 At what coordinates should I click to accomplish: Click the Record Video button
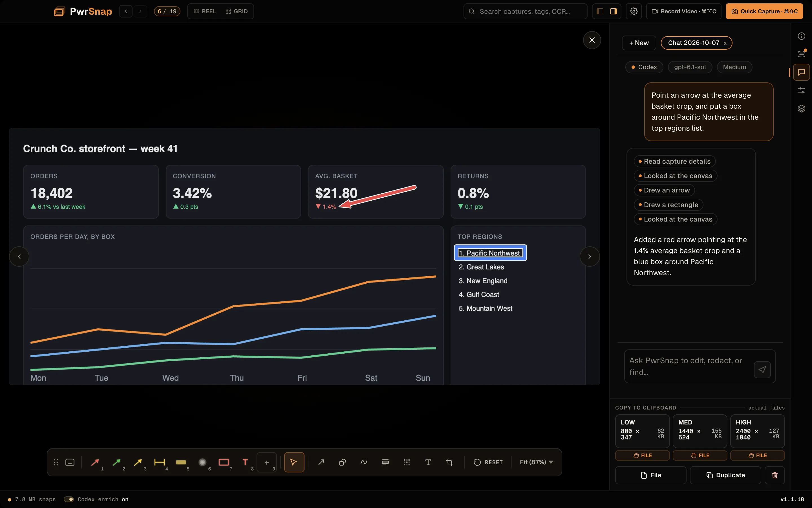[684, 11]
